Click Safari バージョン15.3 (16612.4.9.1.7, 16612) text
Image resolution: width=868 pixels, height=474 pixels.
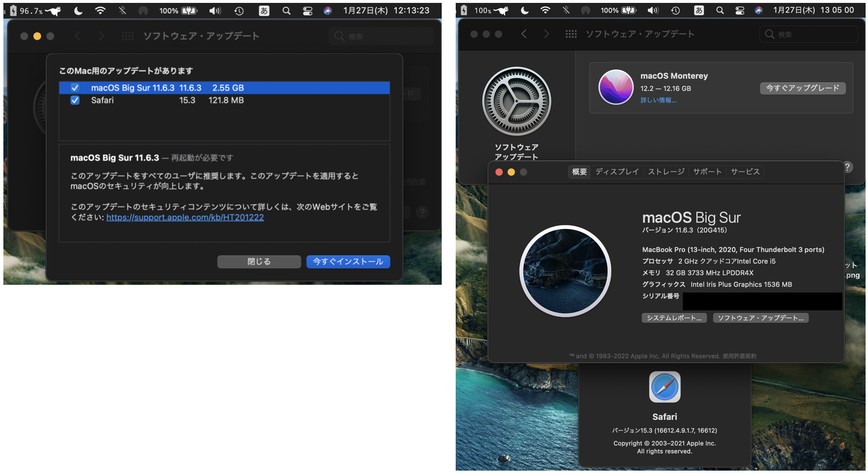point(665,430)
